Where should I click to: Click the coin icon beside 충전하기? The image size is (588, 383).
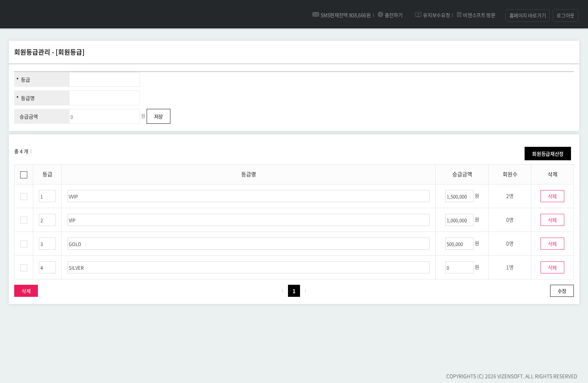(x=380, y=15)
